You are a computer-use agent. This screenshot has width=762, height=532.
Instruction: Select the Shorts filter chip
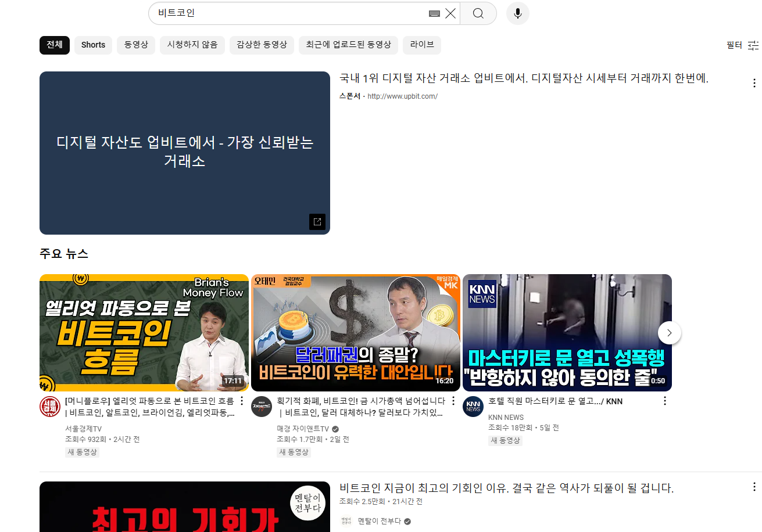tap(93, 45)
